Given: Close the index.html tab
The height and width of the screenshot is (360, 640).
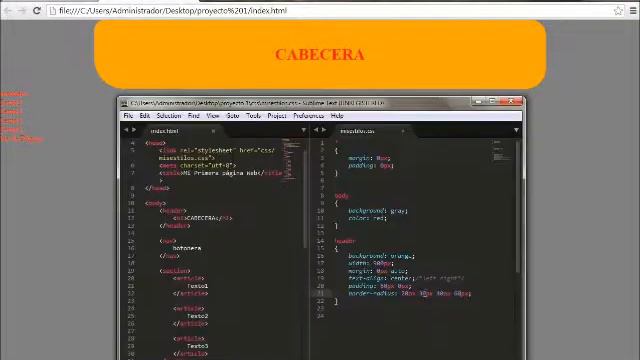Looking at the screenshot, I should (213, 131).
